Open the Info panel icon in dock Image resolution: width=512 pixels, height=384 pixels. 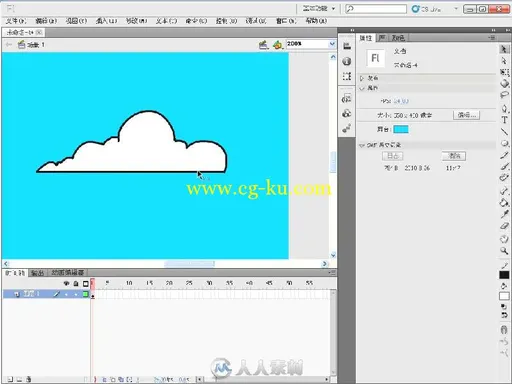click(347, 61)
